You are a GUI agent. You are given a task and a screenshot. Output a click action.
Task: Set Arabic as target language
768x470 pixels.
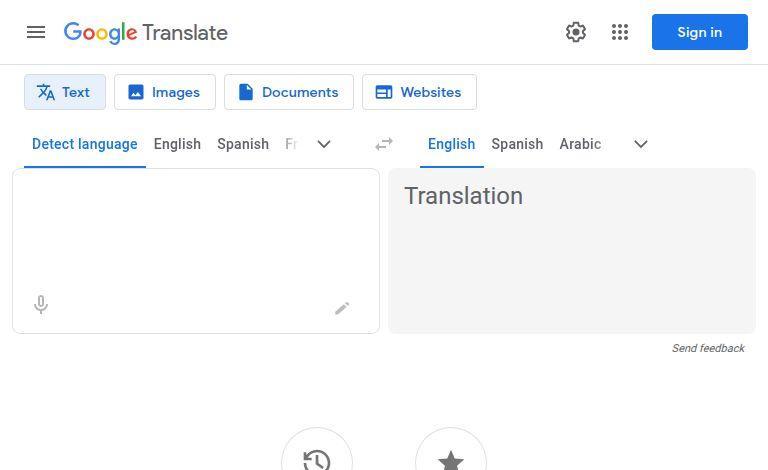(580, 144)
